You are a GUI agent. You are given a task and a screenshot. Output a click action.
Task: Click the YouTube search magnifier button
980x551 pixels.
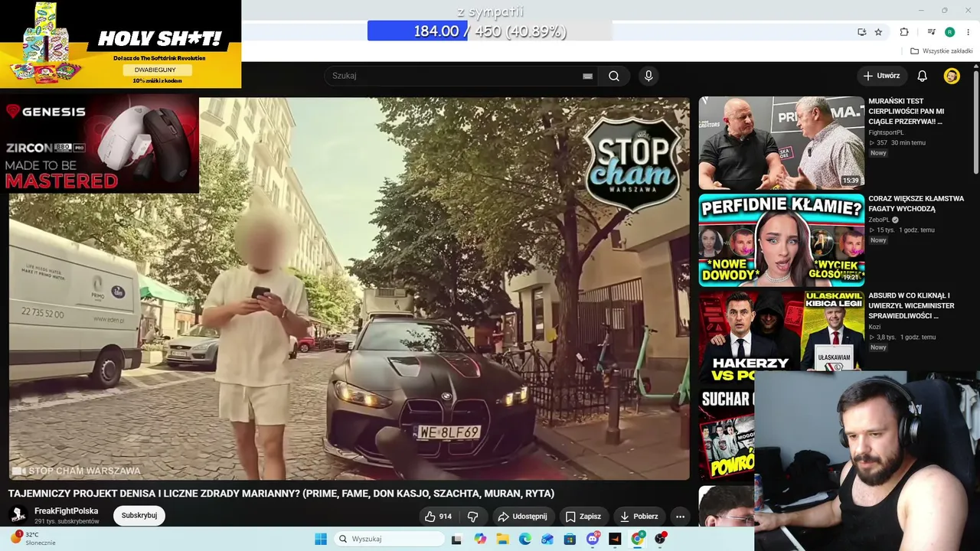(x=614, y=76)
